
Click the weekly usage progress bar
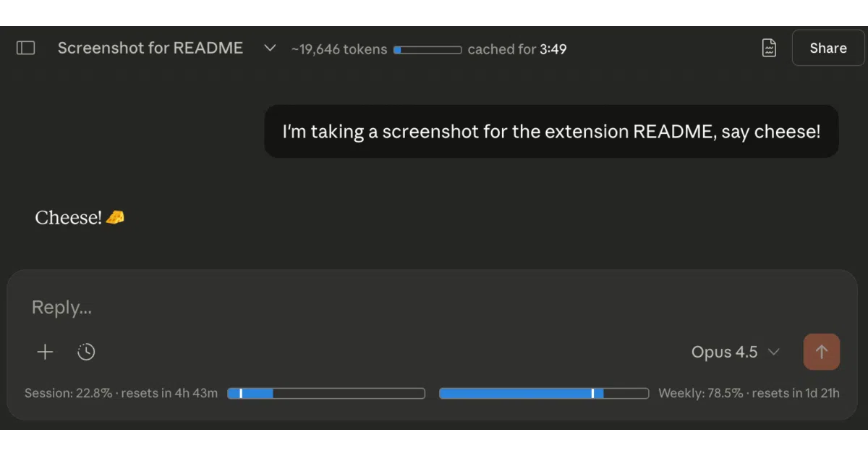pos(544,394)
